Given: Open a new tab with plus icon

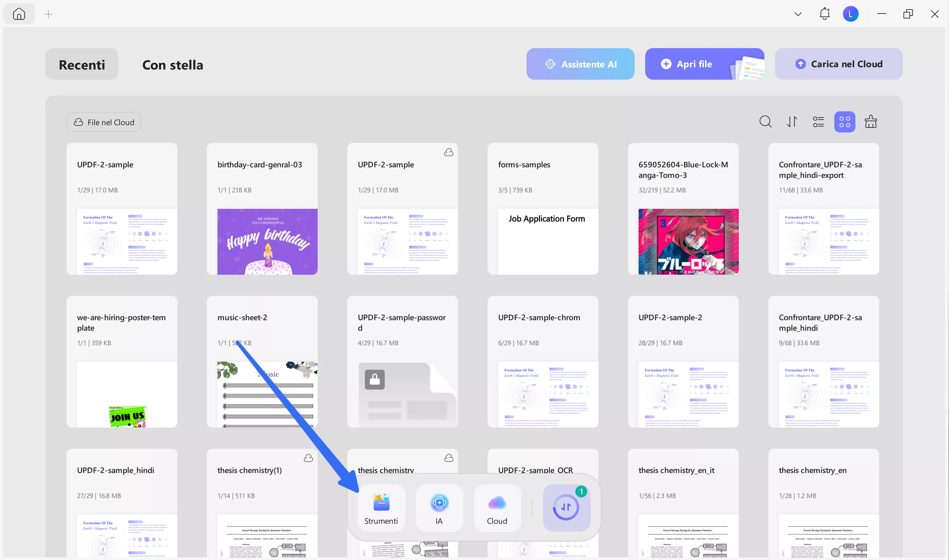Looking at the screenshot, I should click(48, 14).
